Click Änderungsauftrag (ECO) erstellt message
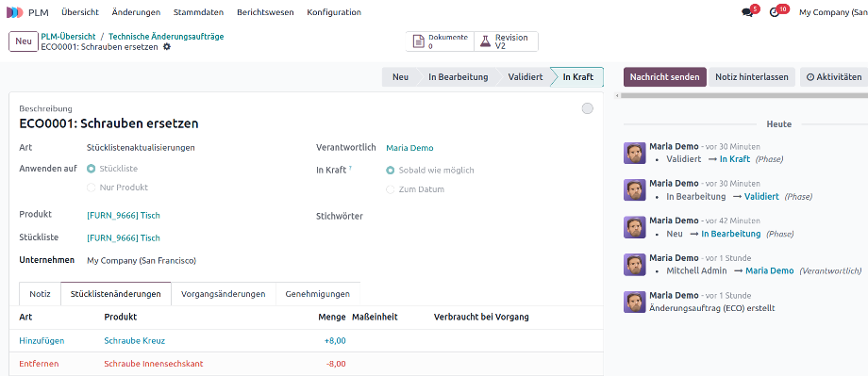This screenshot has width=868, height=376. [x=712, y=308]
